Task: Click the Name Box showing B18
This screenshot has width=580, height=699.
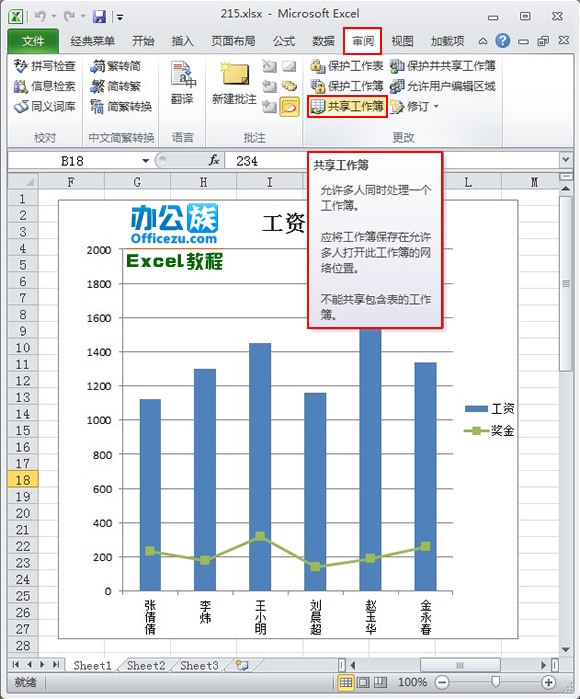Action: coord(74,161)
